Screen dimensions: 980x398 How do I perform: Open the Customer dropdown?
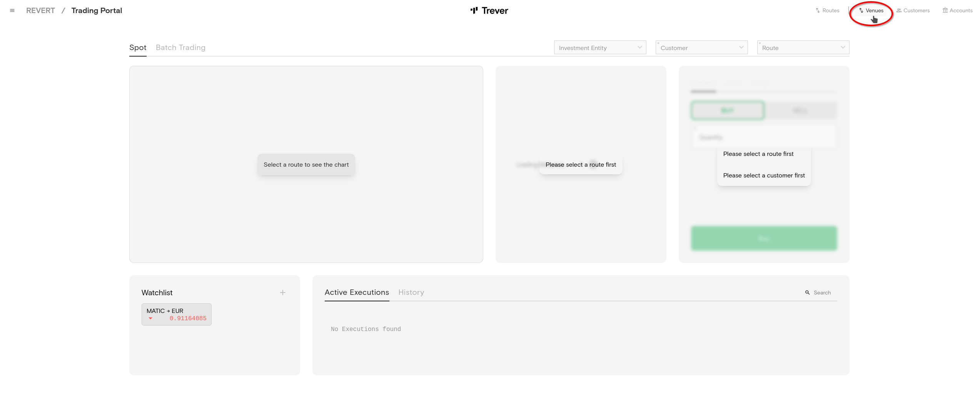pyautogui.click(x=701, y=48)
